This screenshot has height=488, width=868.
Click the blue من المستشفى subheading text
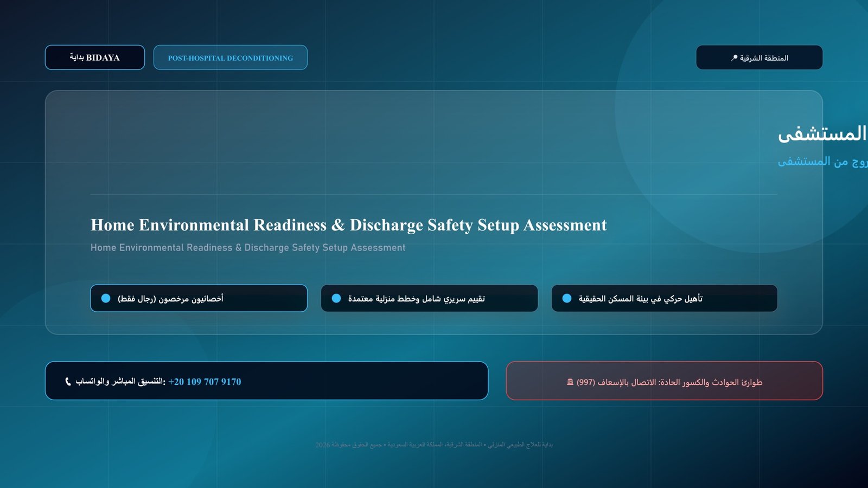(x=822, y=161)
